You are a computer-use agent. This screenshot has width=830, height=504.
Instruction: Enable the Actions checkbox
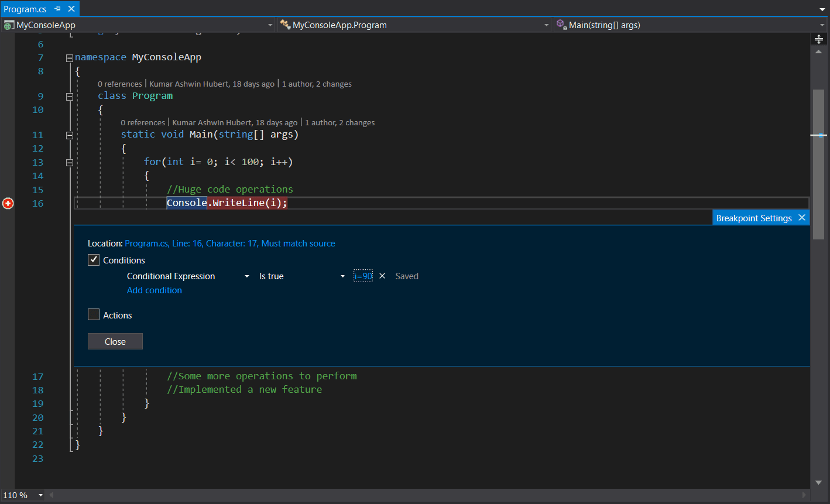tap(94, 315)
